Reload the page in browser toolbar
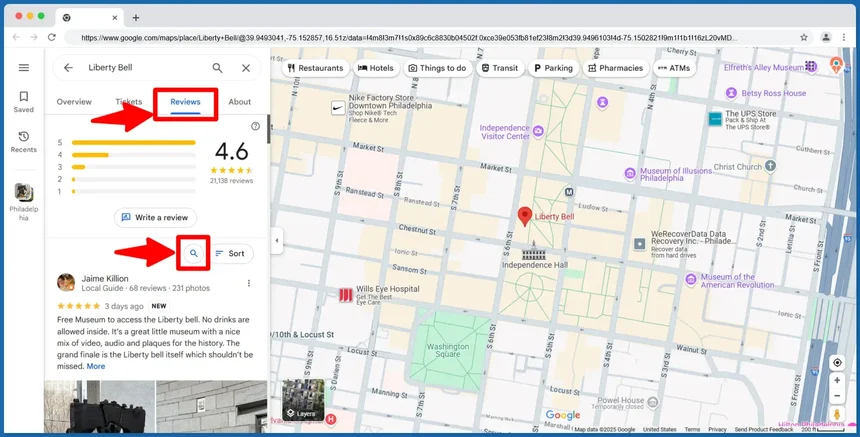 click(52, 37)
